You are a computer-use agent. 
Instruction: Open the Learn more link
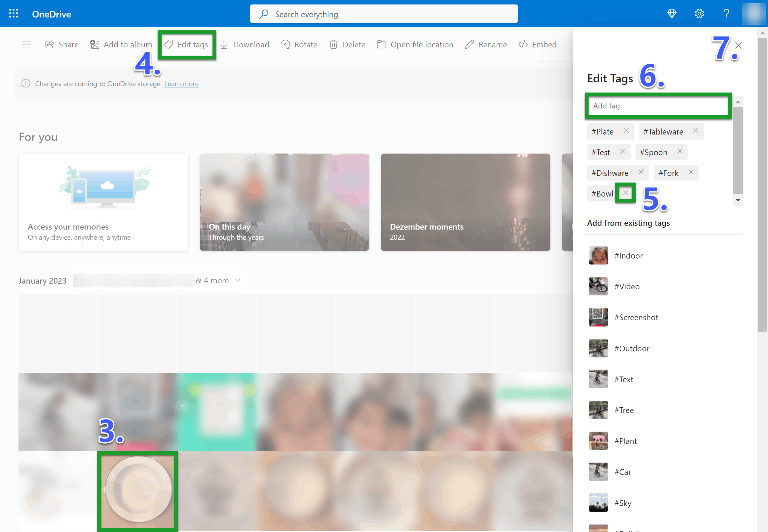pos(181,84)
